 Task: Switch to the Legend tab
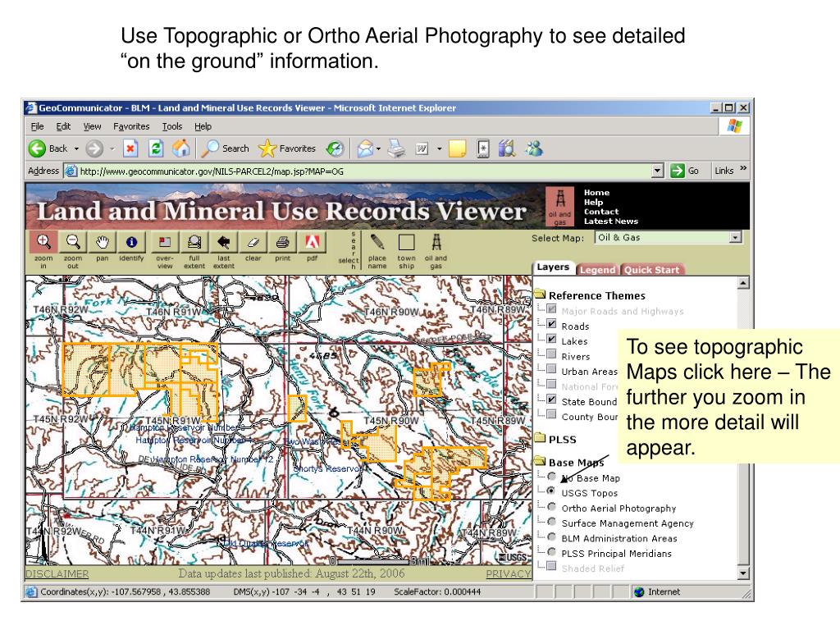pos(597,270)
